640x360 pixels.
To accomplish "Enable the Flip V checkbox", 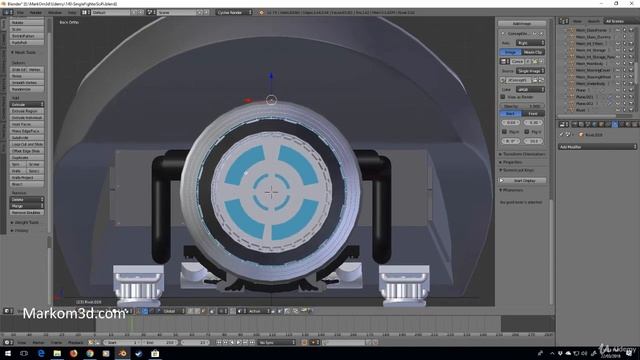I will coord(527,132).
